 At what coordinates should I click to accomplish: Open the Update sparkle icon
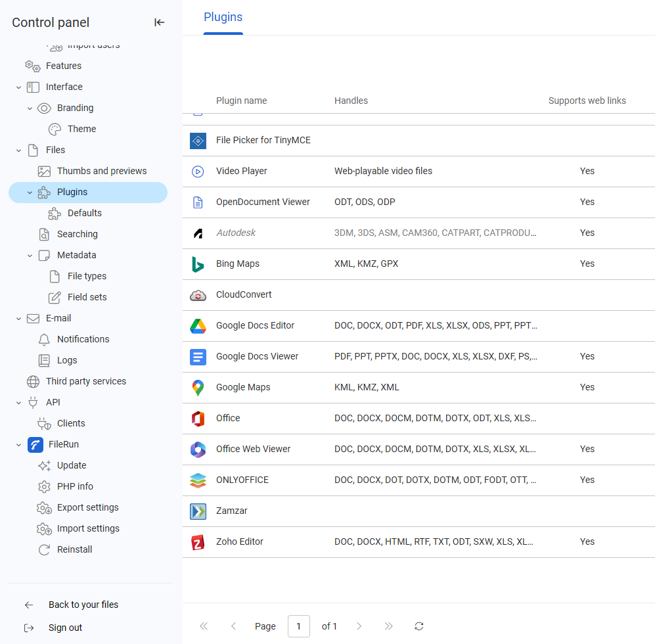[44, 465]
